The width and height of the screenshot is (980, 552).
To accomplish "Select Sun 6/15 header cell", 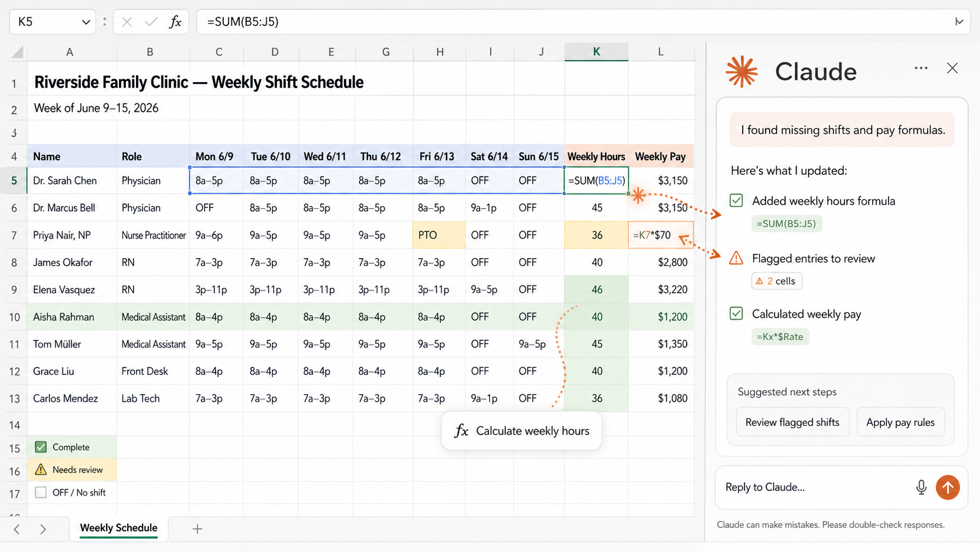I will pos(539,157).
